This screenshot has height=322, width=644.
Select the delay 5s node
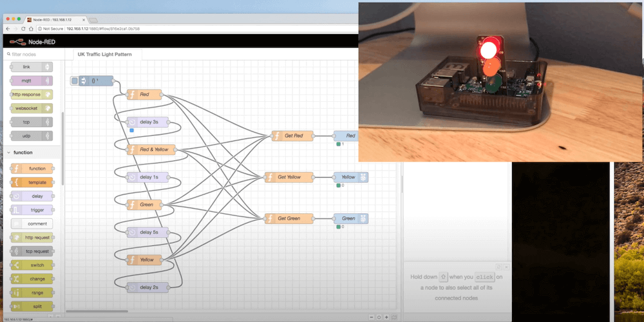point(148,232)
